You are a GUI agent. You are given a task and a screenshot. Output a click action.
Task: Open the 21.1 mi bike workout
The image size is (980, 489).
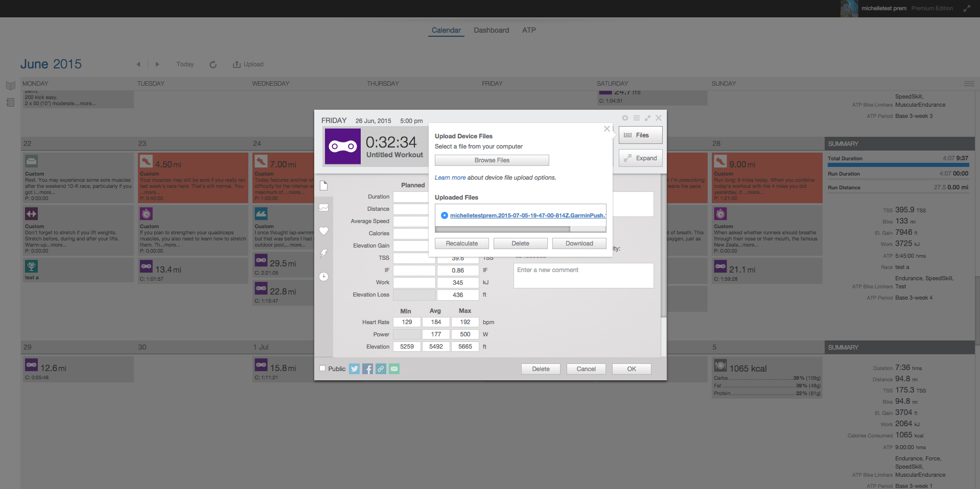click(x=767, y=271)
